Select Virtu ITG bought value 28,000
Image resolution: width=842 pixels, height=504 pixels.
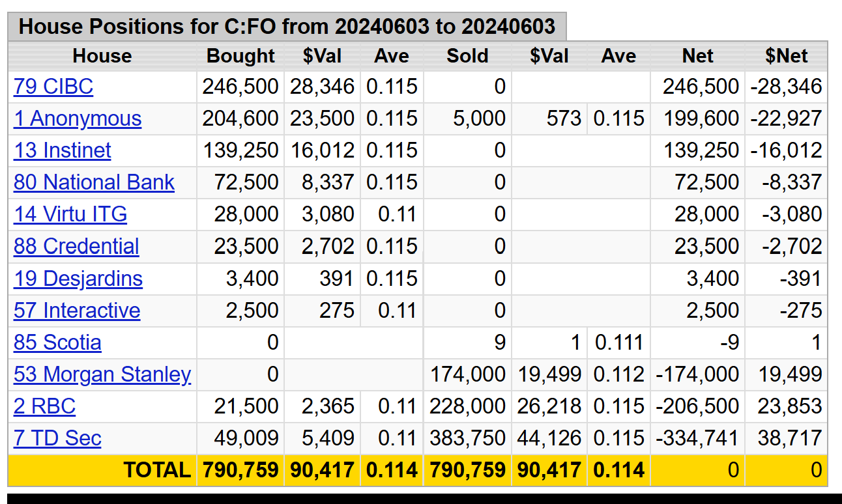coord(246,214)
